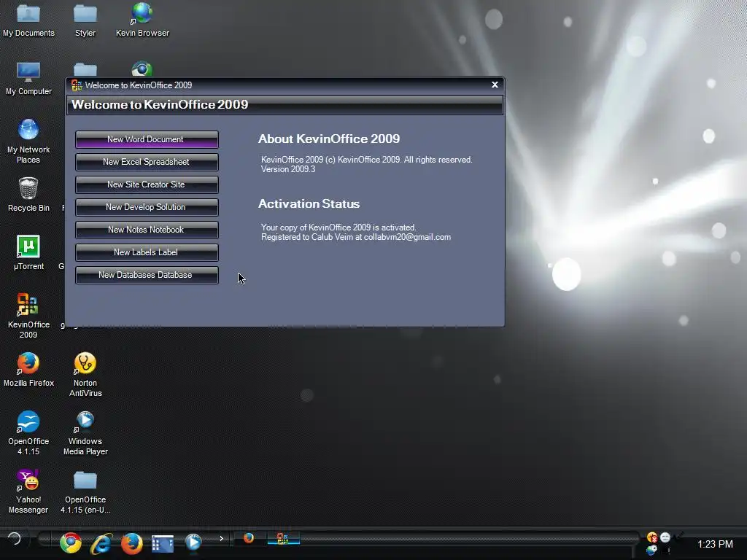
Task: Launch Internet Explorer from the quick launch
Action: pyautogui.click(x=101, y=542)
